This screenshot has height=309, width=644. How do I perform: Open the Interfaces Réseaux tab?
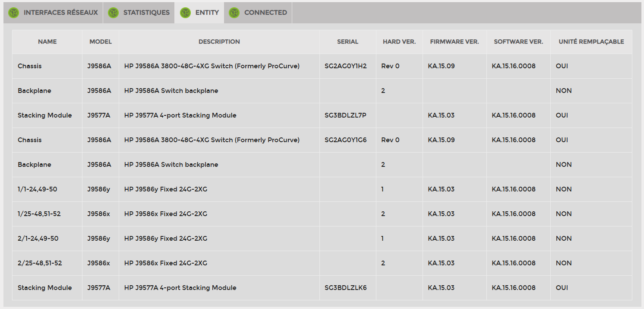[53, 13]
